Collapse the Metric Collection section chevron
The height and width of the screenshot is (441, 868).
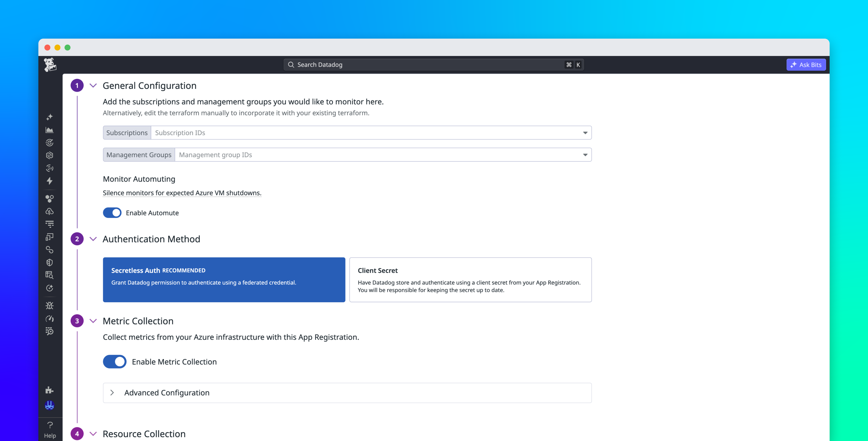[x=93, y=321]
